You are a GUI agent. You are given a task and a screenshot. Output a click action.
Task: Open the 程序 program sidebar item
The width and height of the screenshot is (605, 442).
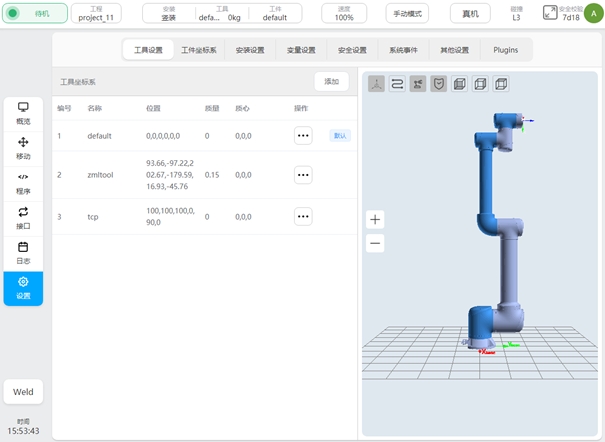pos(23,182)
